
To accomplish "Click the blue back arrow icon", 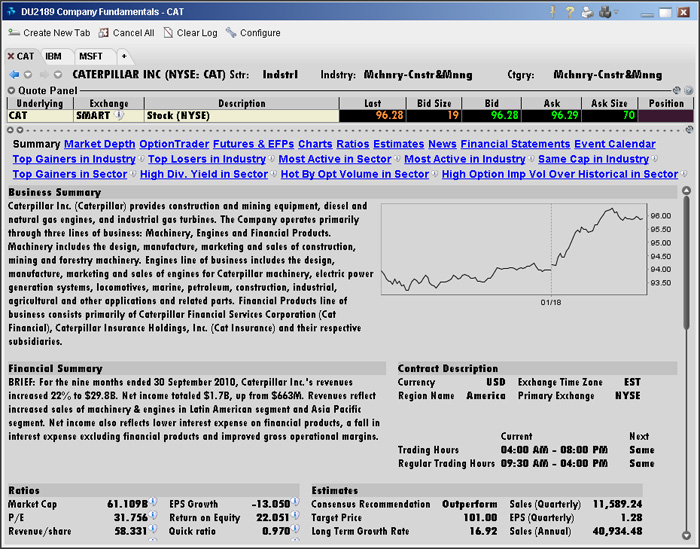I will (14, 74).
